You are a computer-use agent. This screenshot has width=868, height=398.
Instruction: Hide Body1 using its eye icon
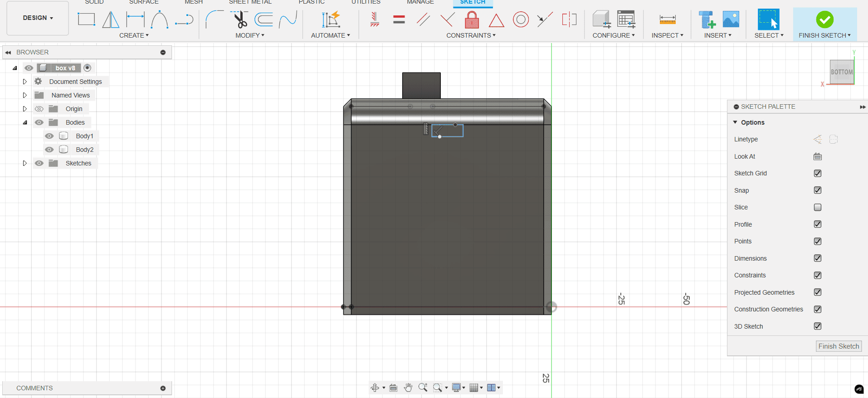[x=49, y=136]
